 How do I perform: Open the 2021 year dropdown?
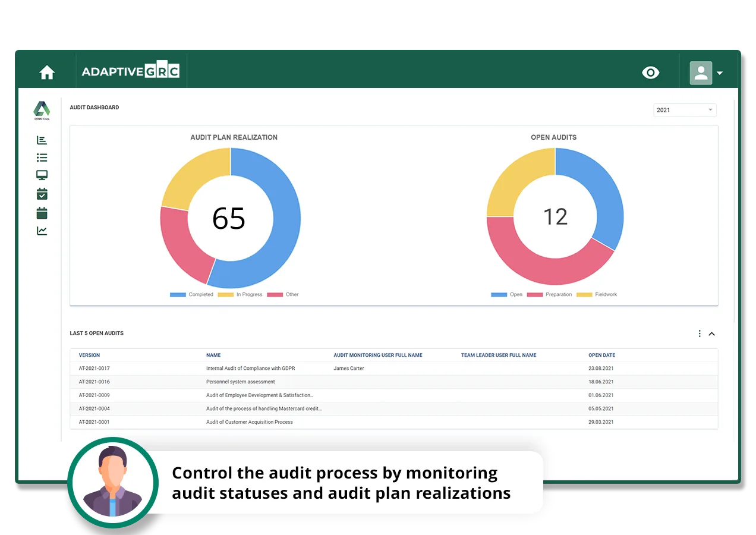pos(685,110)
